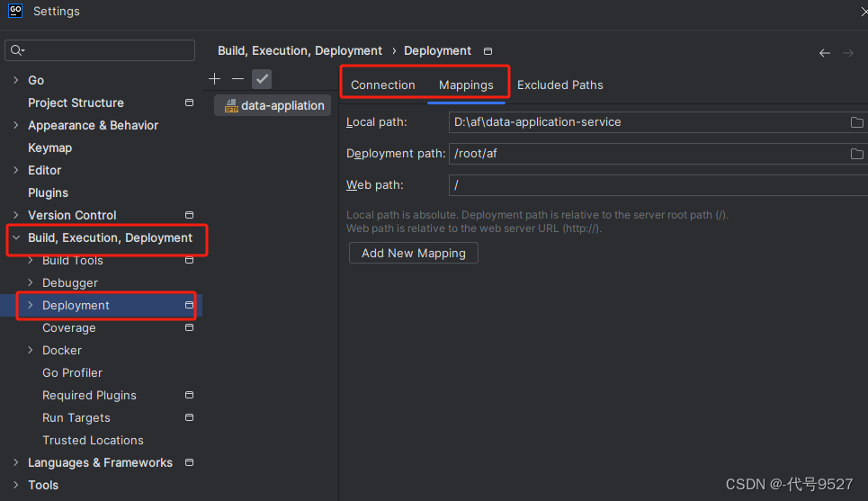Browse for Local path folder icon
This screenshot has width=868, height=501.
pyautogui.click(x=856, y=122)
